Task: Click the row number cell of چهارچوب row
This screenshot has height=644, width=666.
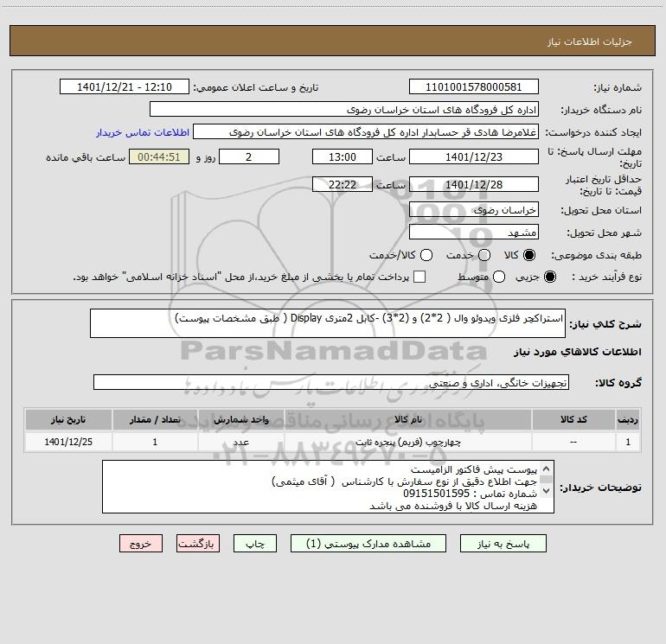Action: pos(628,442)
